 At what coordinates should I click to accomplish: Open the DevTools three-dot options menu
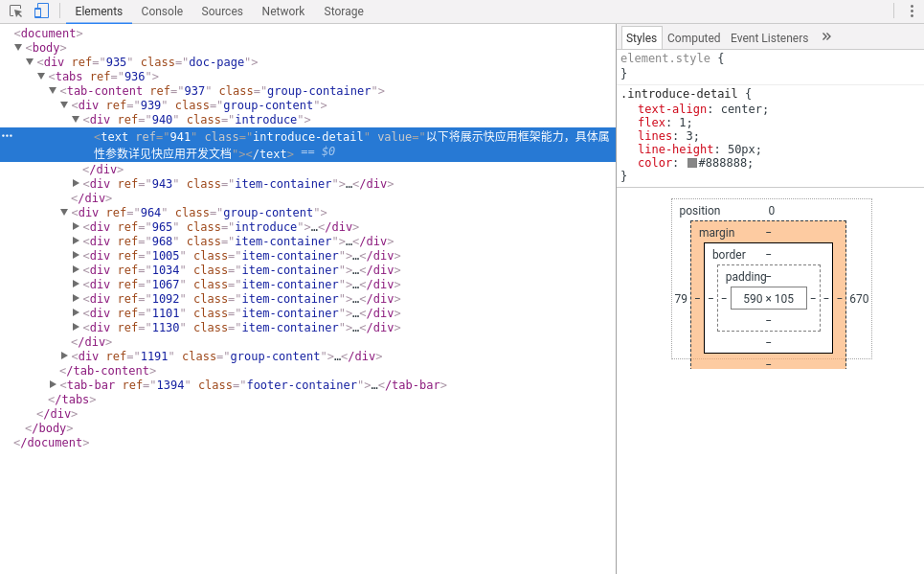pos(911,11)
